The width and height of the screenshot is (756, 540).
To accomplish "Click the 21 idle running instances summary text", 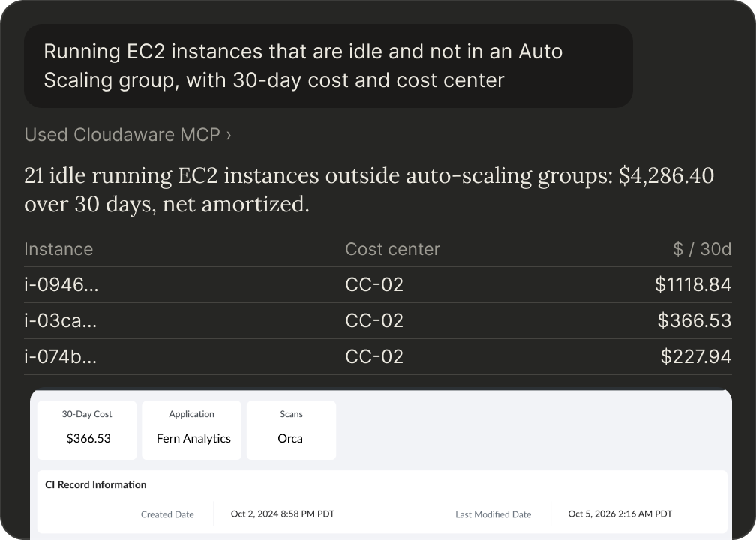I will tap(369, 190).
